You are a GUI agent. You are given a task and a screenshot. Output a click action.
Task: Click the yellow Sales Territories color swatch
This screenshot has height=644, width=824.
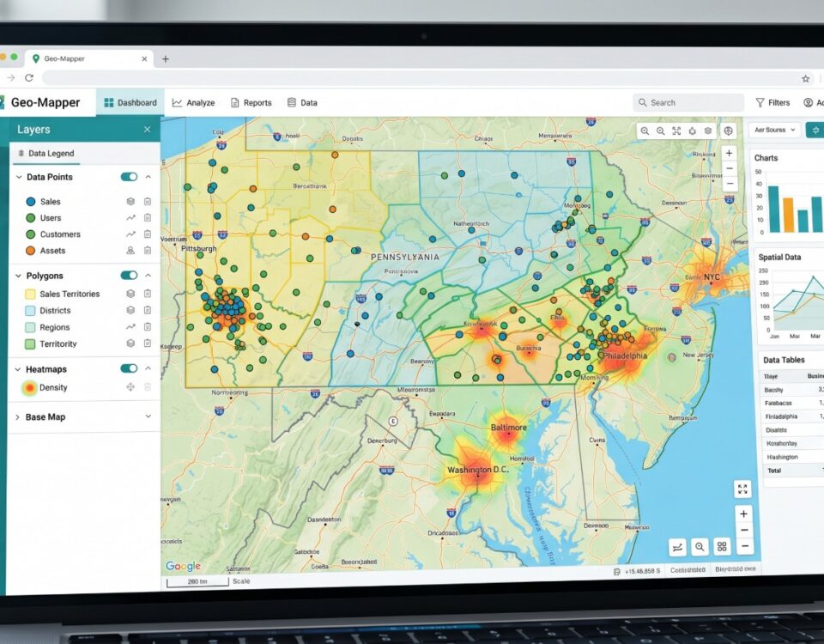31,294
